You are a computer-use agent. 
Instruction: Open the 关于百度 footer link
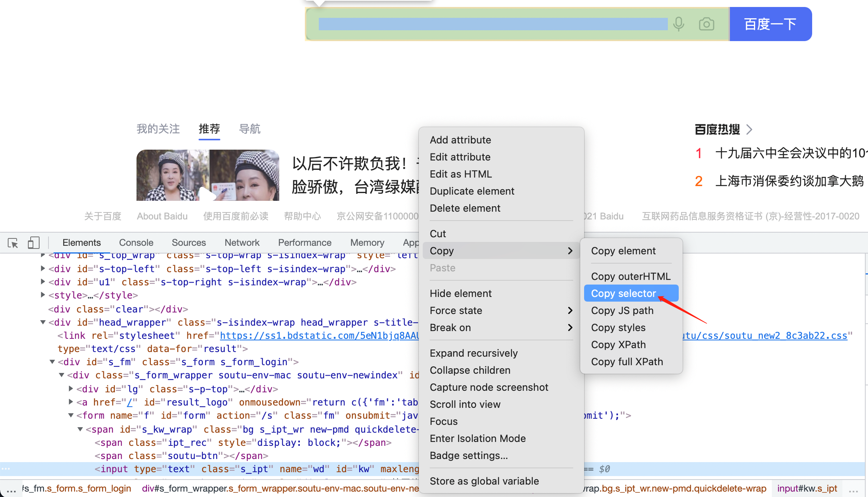(103, 216)
